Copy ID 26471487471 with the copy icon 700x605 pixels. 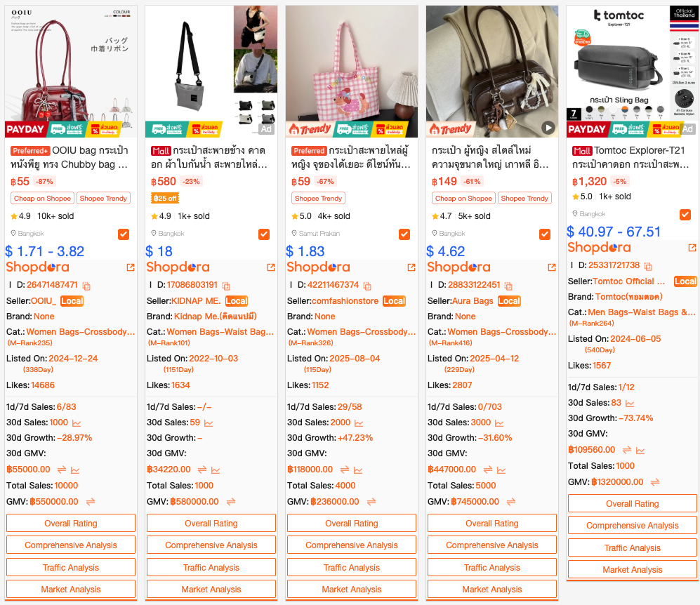[x=86, y=286]
